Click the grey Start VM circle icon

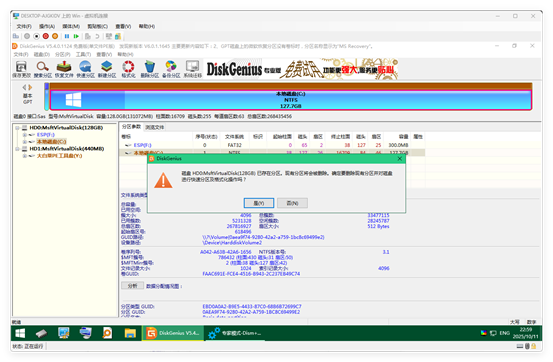click(x=27, y=36)
